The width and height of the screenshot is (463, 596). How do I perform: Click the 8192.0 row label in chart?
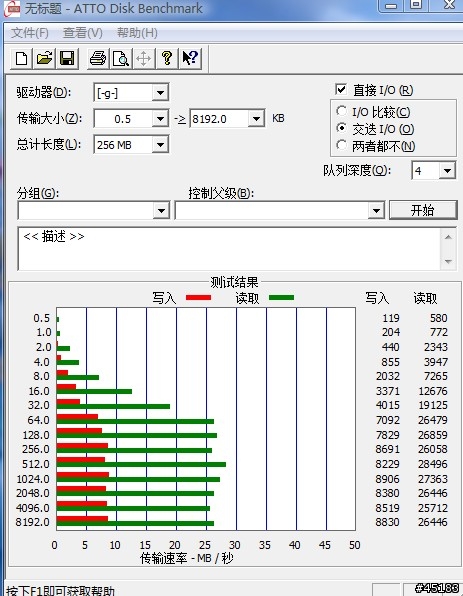click(33, 522)
